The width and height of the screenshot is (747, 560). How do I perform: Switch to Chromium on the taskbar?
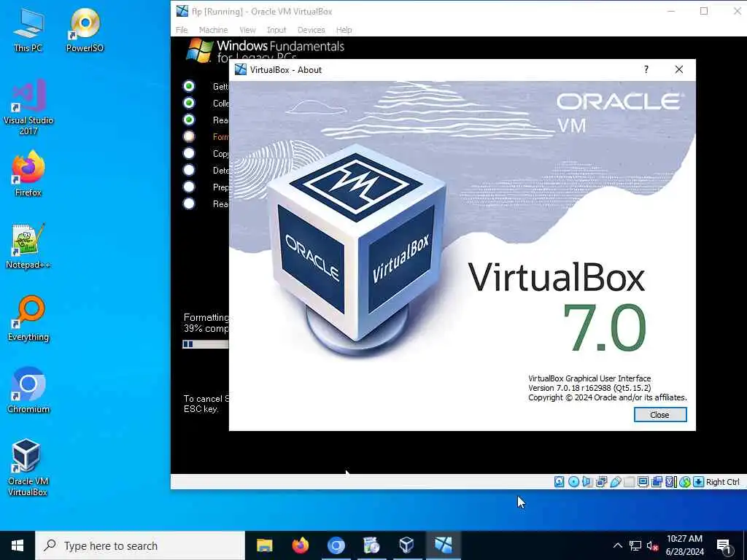click(336, 545)
